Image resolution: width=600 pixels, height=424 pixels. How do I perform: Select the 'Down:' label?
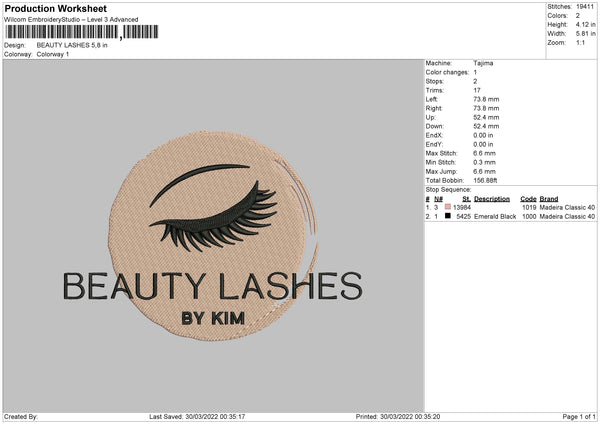434,126
